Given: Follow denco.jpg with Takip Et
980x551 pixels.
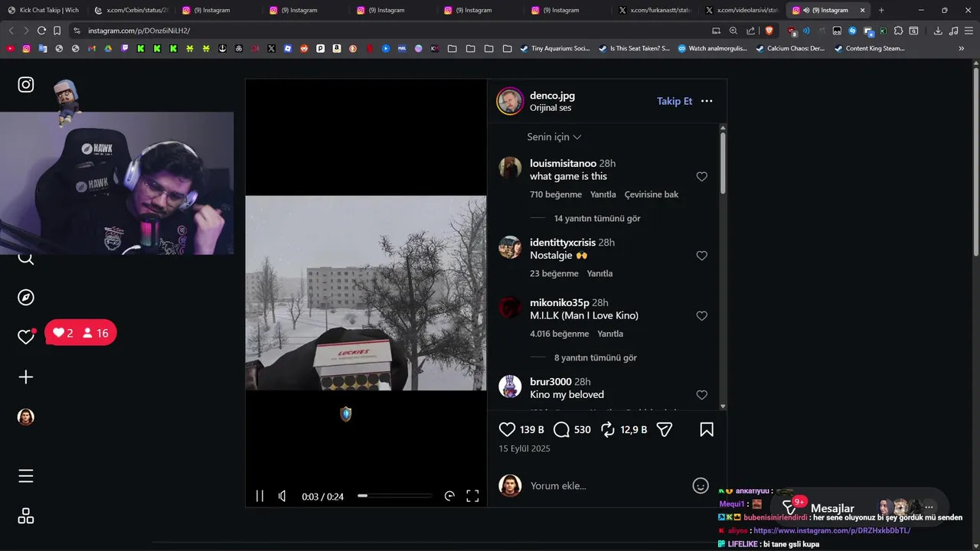Looking at the screenshot, I should pyautogui.click(x=675, y=101).
